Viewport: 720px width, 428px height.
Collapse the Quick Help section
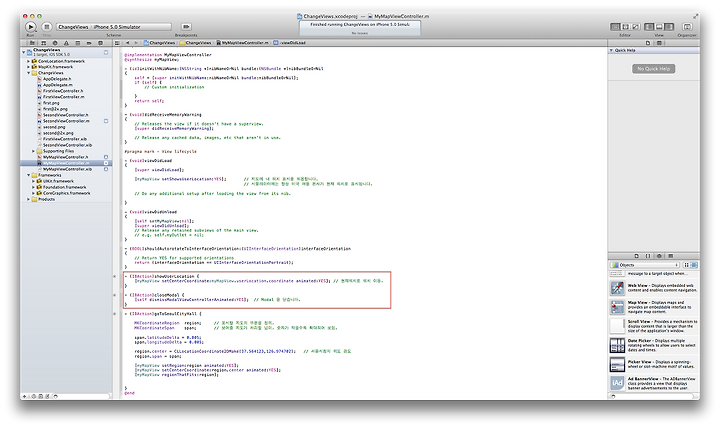(611, 50)
